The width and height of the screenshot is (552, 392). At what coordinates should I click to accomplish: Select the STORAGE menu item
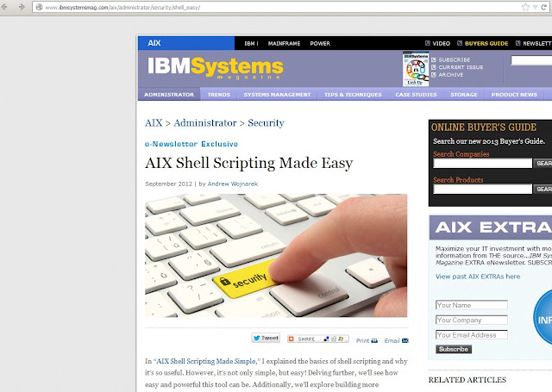coord(464,95)
